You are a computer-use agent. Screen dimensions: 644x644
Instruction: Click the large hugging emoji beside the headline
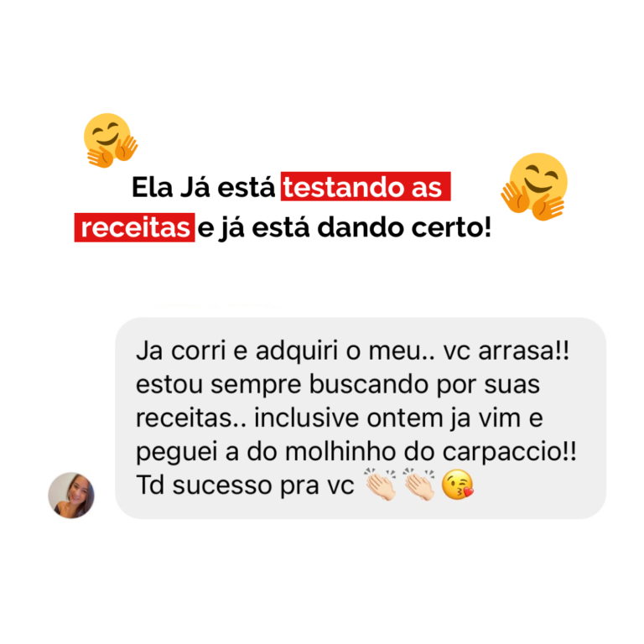point(534,186)
